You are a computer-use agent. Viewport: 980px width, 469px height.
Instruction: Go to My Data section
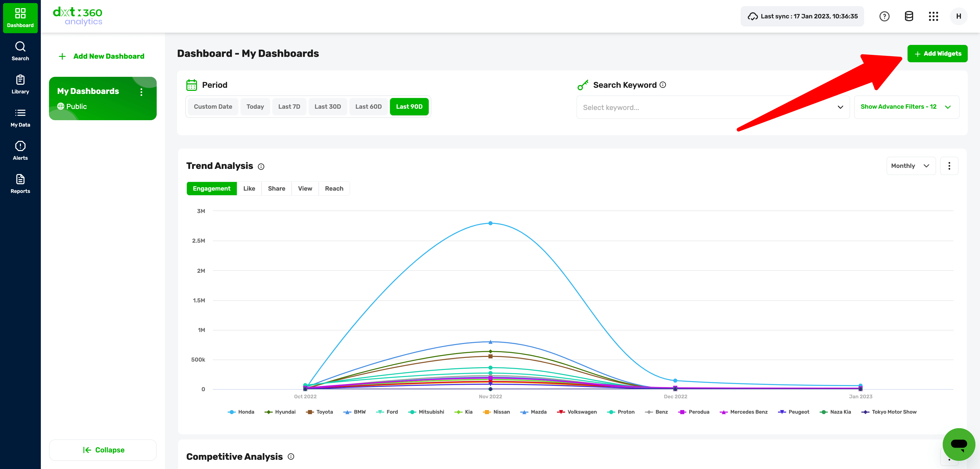tap(20, 118)
